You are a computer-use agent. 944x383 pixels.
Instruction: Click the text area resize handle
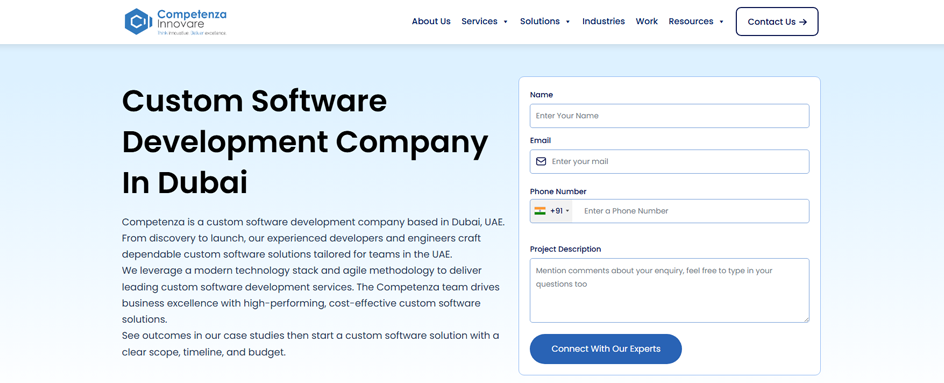click(806, 319)
